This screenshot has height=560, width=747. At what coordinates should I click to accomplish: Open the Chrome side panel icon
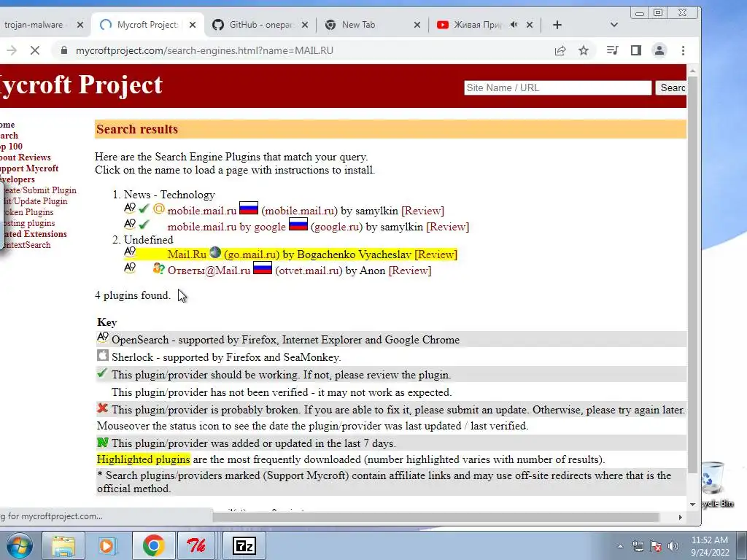[x=636, y=50]
